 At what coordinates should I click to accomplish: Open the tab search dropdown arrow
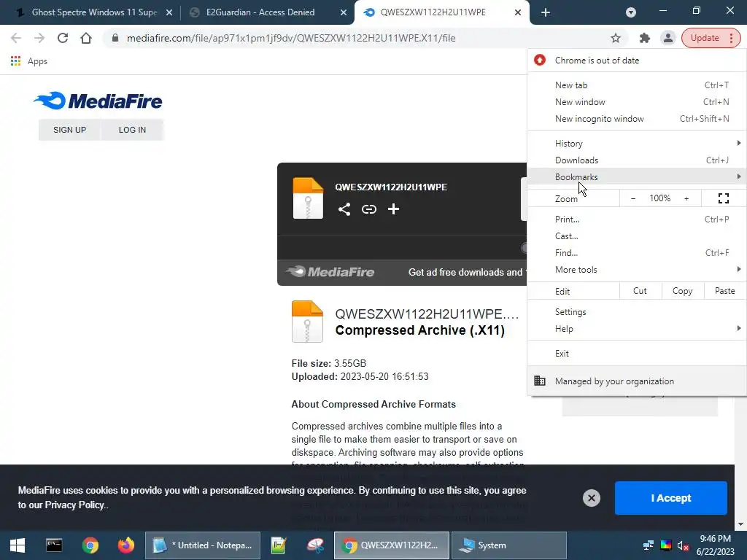pyautogui.click(x=631, y=12)
